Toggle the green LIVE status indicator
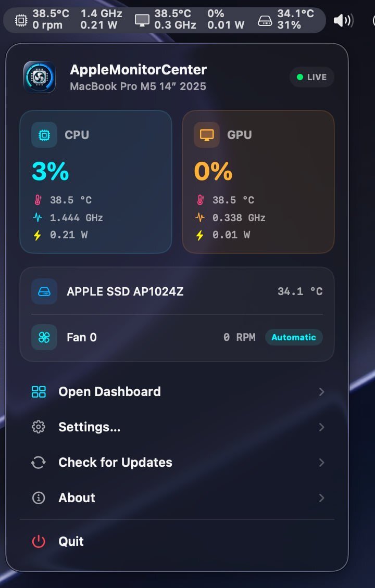 click(x=311, y=77)
